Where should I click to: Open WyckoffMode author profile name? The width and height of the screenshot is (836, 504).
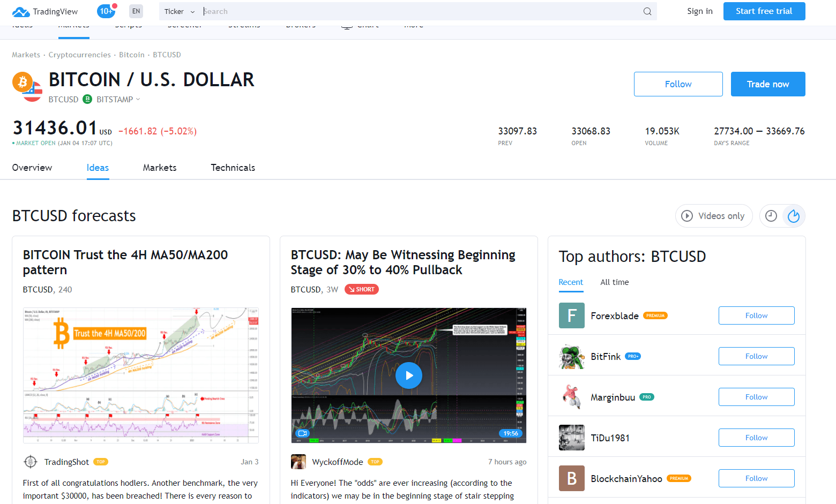click(x=338, y=462)
